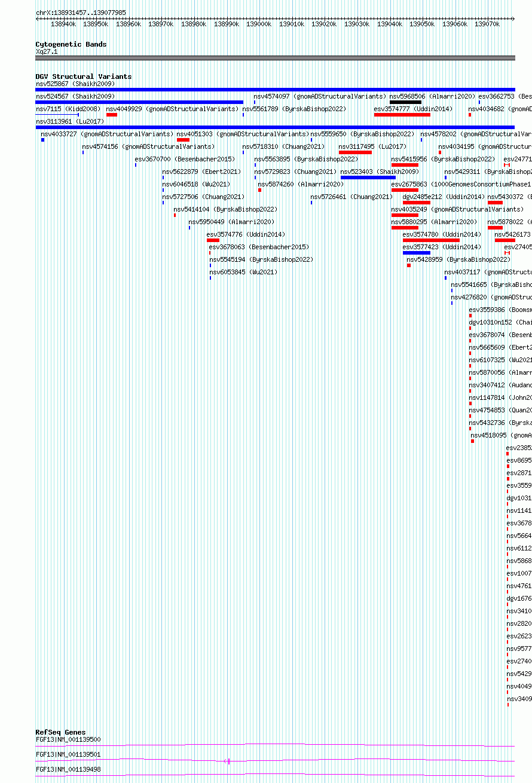Open variant label nsv5415956 (ByrskaBishop2022)

coord(444,159)
